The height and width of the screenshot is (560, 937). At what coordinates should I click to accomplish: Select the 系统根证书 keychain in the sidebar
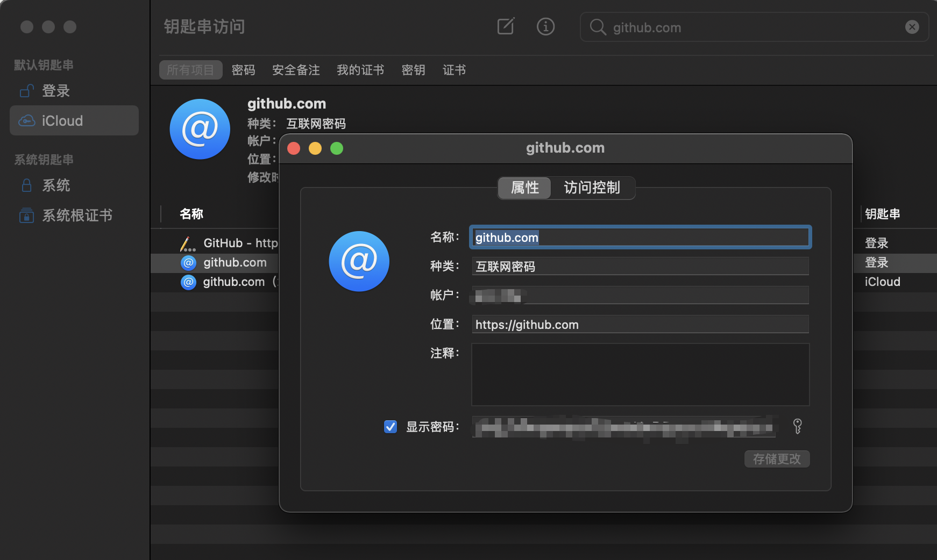[74, 216]
